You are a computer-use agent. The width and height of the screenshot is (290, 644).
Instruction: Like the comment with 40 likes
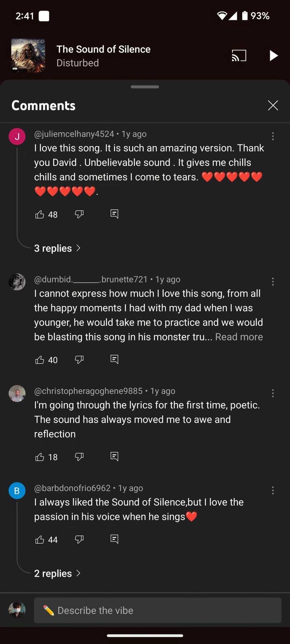point(40,360)
